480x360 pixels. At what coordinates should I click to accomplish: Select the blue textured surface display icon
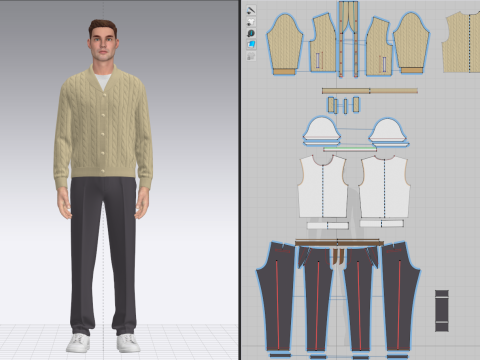click(251, 44)
